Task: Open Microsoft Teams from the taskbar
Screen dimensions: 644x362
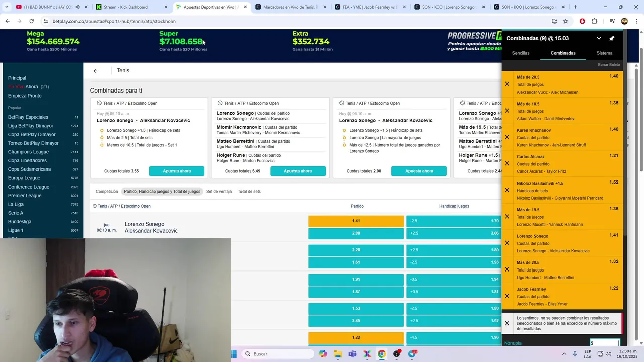Action: (352, 354)
